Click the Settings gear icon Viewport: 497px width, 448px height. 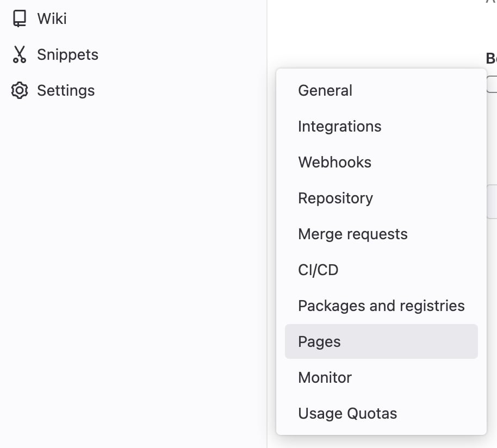[20, 90]
